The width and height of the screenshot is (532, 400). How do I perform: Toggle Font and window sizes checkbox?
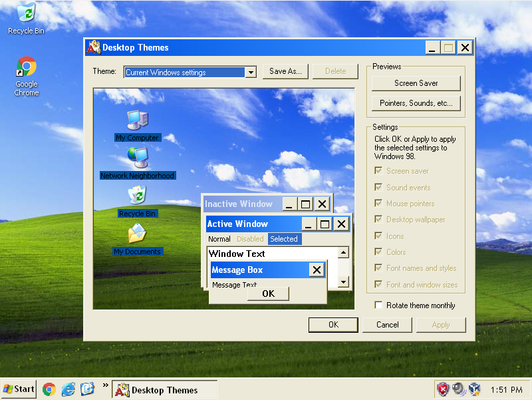pos(378,284)
